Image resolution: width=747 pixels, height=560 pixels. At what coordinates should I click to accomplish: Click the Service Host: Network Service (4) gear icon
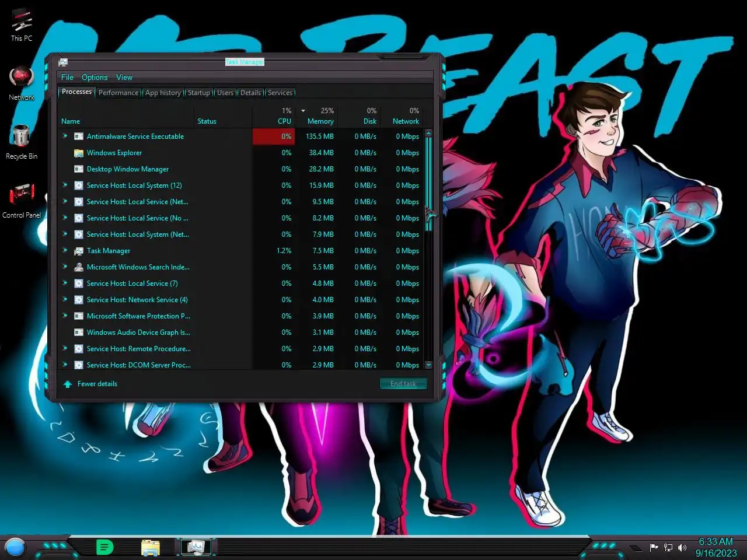pyautogui.click(x=79, y=300)
